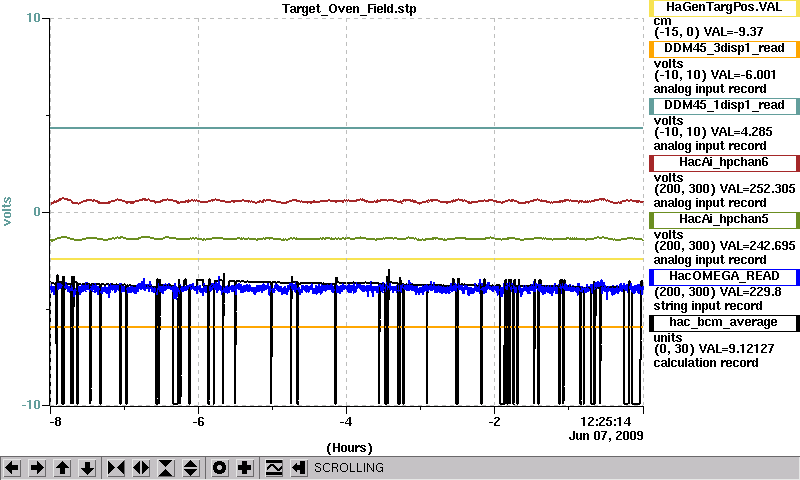Click the 'string input record' text
800x480 pixels.
click(x=708, y=306)
